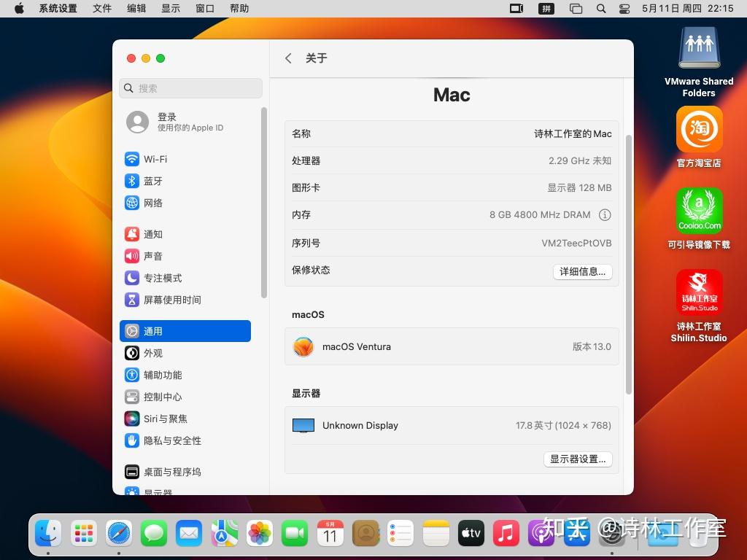
Task: Launch FaceTime from the Dock
Action: click(295, 533)
